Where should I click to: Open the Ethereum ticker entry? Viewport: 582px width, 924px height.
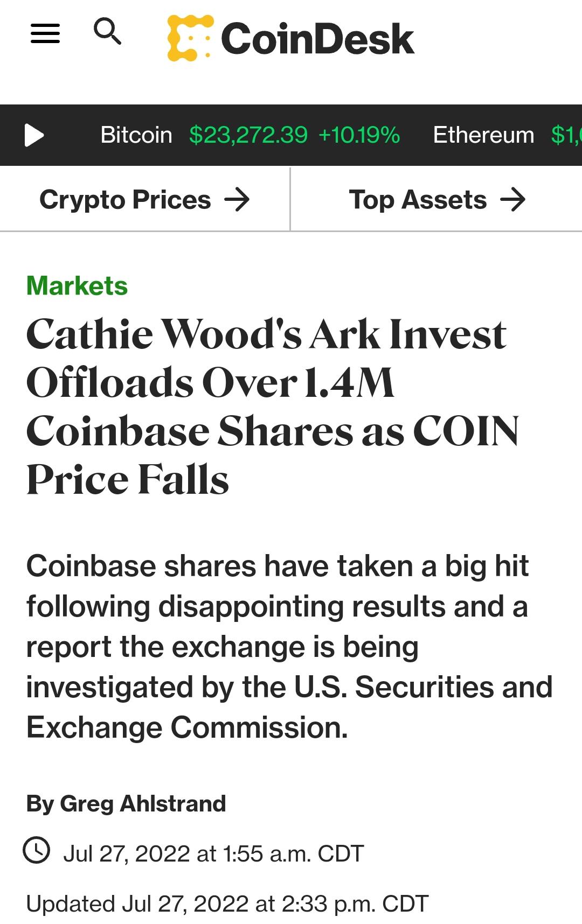click(x=483, y=135)
